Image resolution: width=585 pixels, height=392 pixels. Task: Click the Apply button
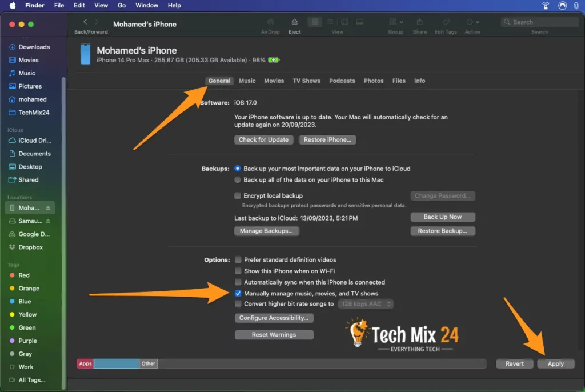[x=555, y=363]
